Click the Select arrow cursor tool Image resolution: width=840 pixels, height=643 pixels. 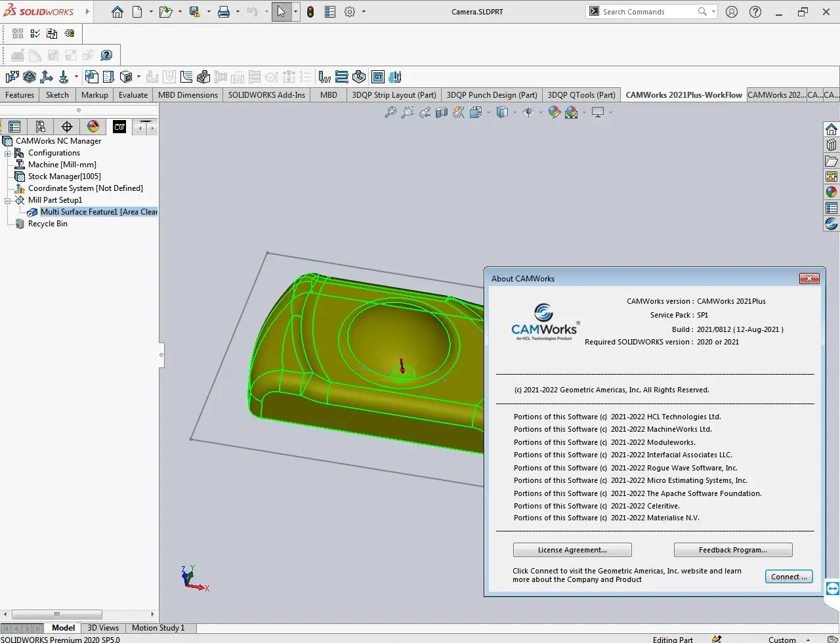tap(281, 12)
